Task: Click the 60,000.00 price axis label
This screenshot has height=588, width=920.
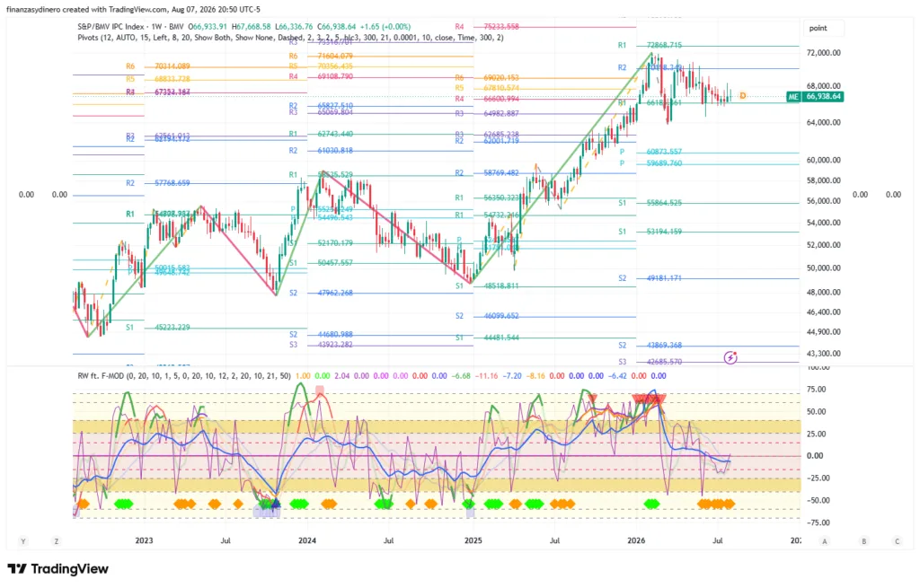Action: (x=823, y=160)
